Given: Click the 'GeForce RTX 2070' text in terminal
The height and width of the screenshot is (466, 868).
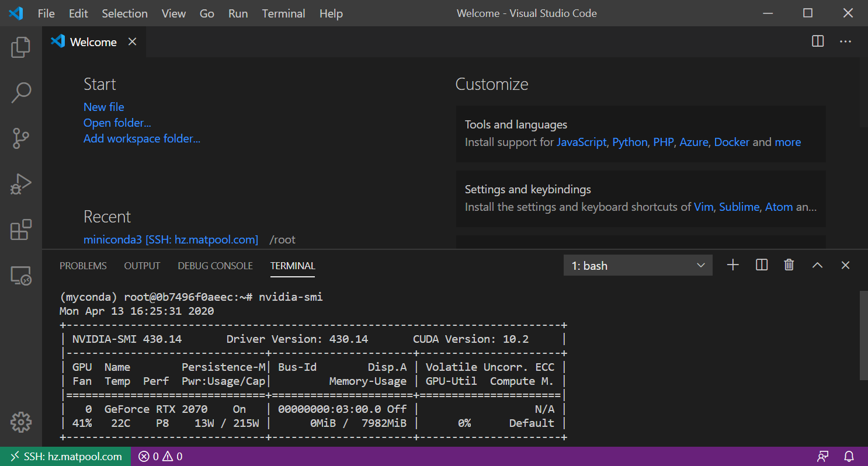Looking at the screenshot, I should [156, 409].
